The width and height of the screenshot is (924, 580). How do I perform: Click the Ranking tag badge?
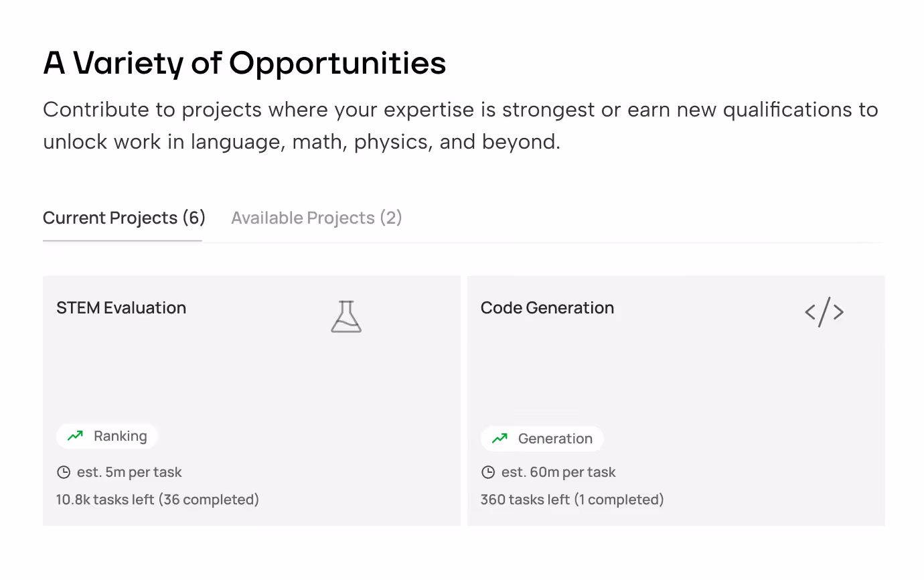point(107,436)
